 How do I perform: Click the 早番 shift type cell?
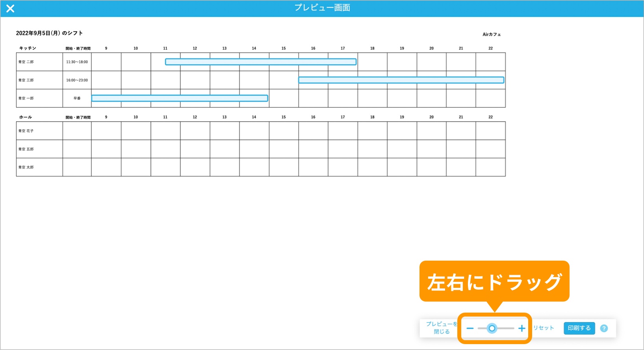[77, 98]
